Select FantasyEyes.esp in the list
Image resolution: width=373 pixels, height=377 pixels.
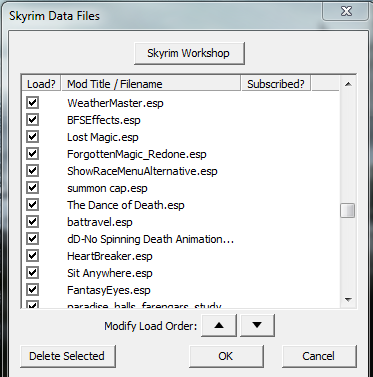[109, 290]
